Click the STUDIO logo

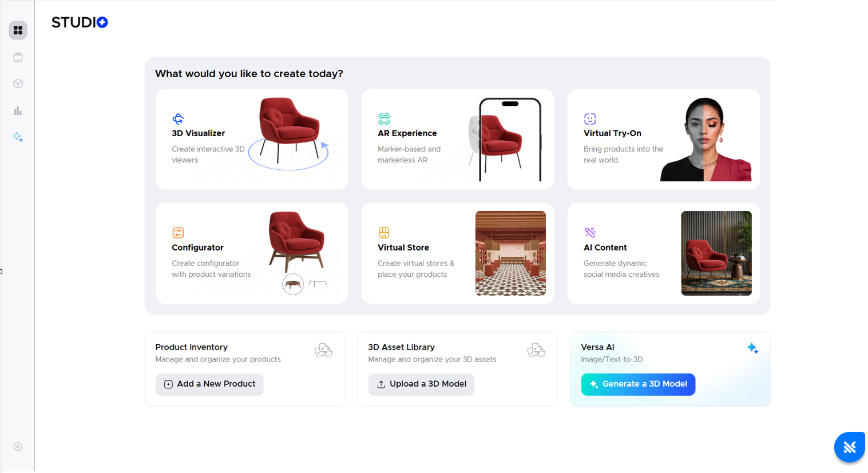click(80, 22)
